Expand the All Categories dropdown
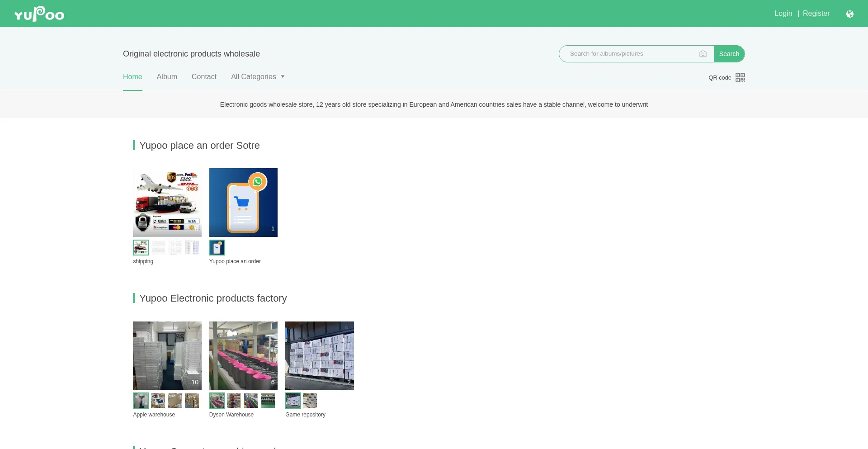The width and height of the screenshot is (868, 449). 258,77
